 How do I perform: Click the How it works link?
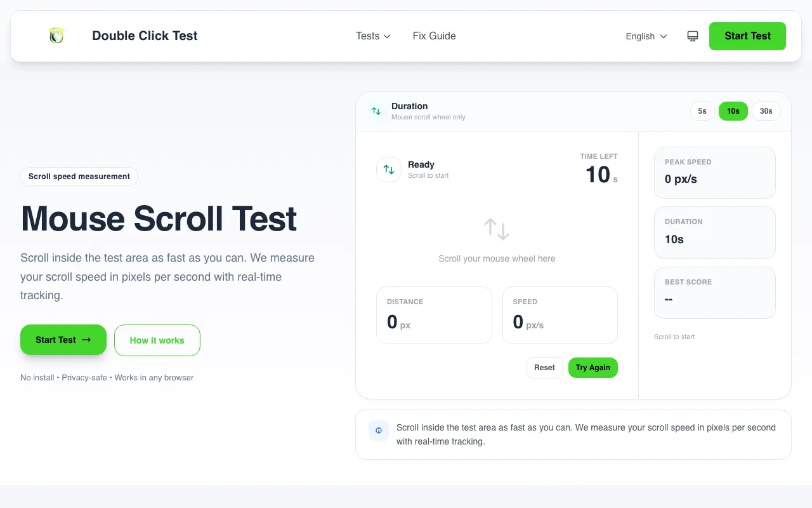(x=157, y=340)
